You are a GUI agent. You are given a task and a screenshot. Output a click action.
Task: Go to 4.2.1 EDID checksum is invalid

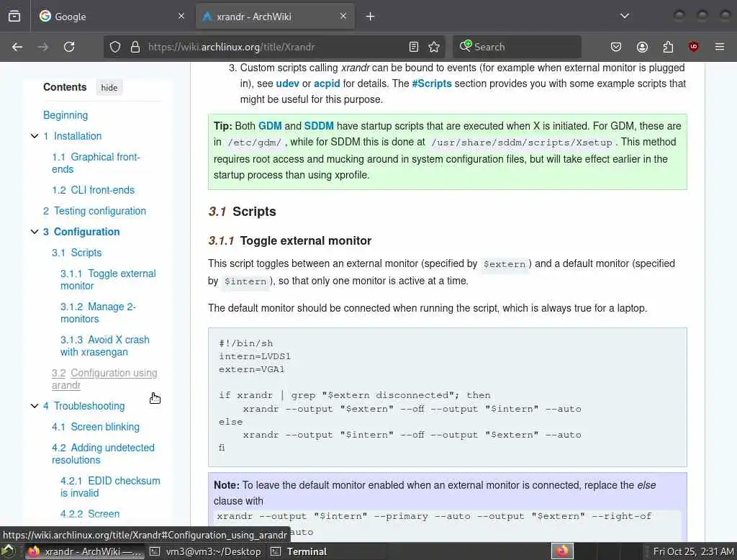[x=110, y=487]
